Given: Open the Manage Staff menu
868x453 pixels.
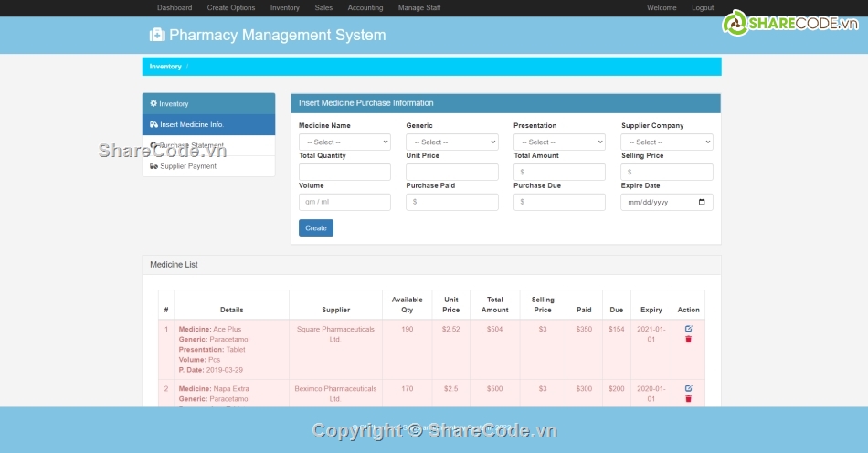Looking at the screenshot, I should click(419, 8).
